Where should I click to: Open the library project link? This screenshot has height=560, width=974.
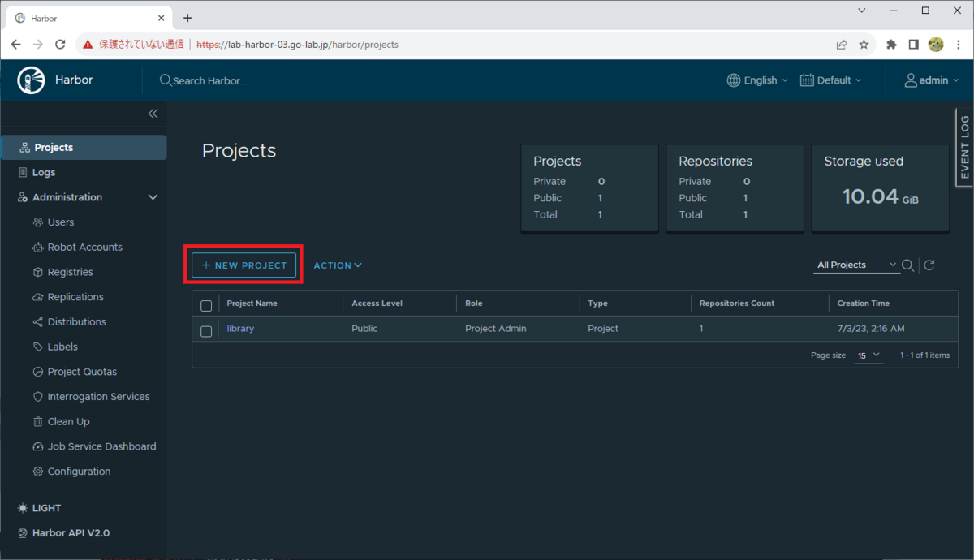tap(240, 329)
